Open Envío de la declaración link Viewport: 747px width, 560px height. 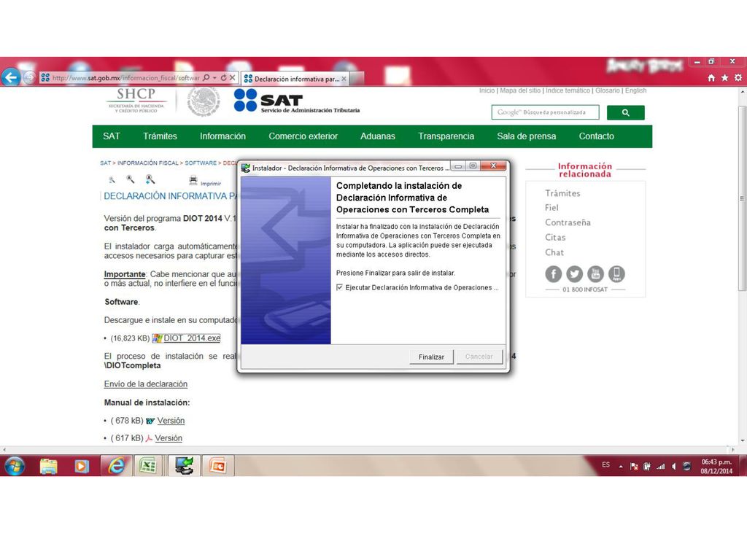146,384
